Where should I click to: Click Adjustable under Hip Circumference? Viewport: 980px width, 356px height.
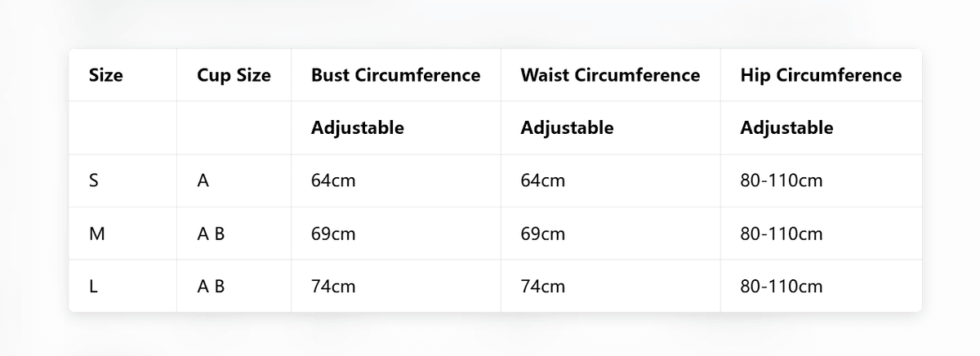pyautogui.click(x=786, y=128)
